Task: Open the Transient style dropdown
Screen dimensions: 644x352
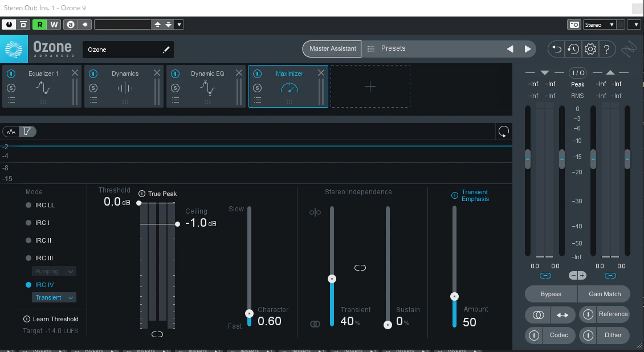Action: pos(54,297)
